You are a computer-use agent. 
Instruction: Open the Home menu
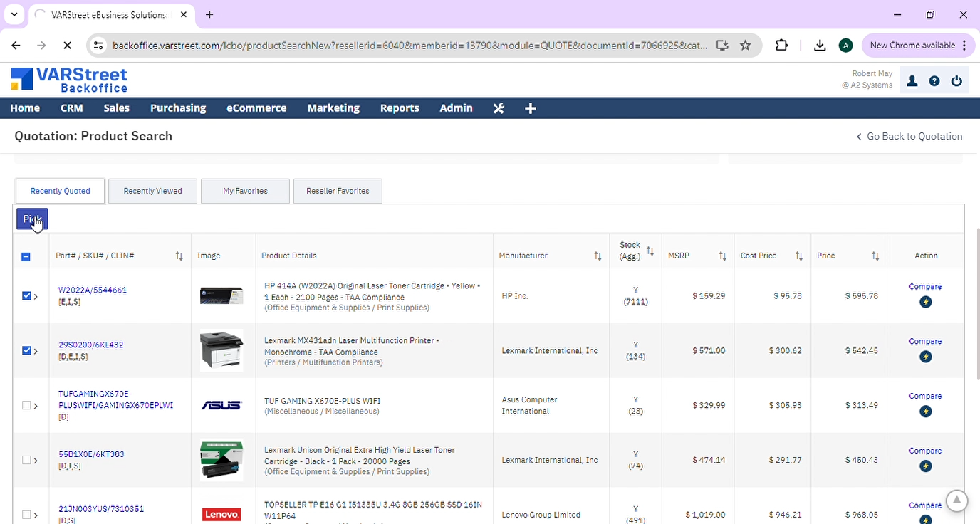click(x=25, y=108)
